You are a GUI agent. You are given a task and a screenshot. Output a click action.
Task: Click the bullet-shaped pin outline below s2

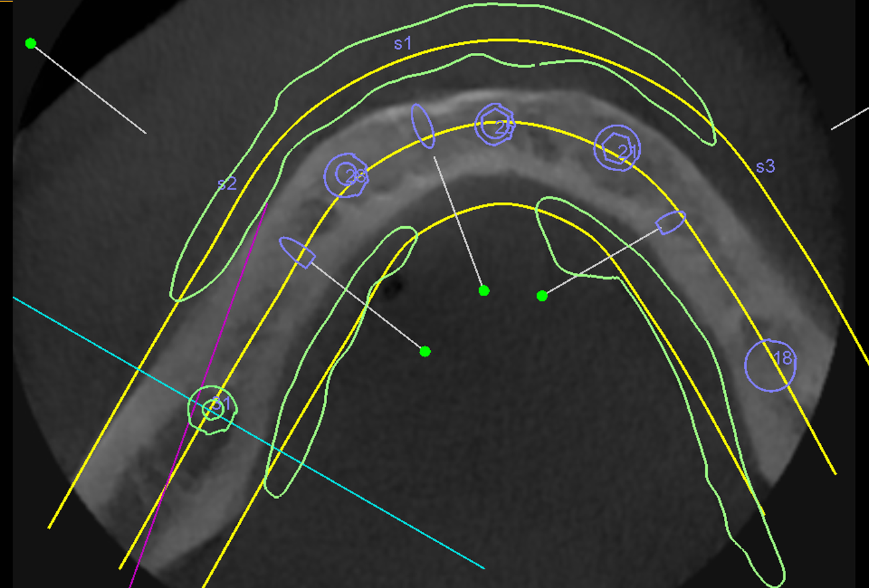[297, 252]
